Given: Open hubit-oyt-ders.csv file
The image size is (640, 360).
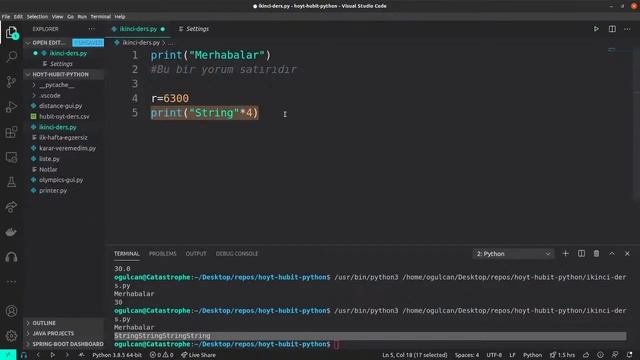Looking at the screenshot, I should pos(64,116).
